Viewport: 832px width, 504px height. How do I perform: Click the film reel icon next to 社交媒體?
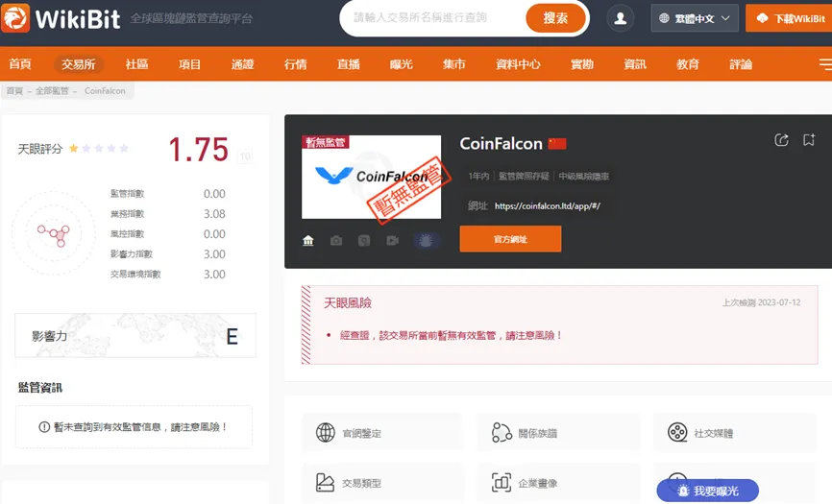pyautogui.click(x=677, y=432)
